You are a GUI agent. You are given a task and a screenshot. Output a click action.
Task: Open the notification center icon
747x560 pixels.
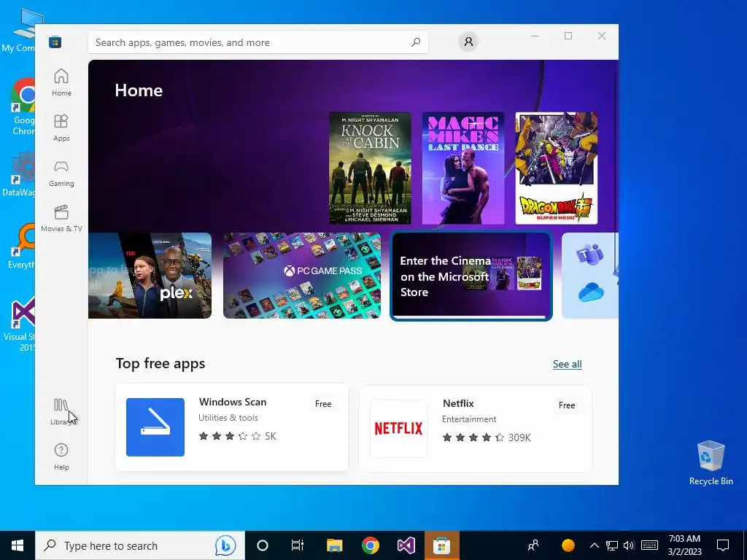723,545
